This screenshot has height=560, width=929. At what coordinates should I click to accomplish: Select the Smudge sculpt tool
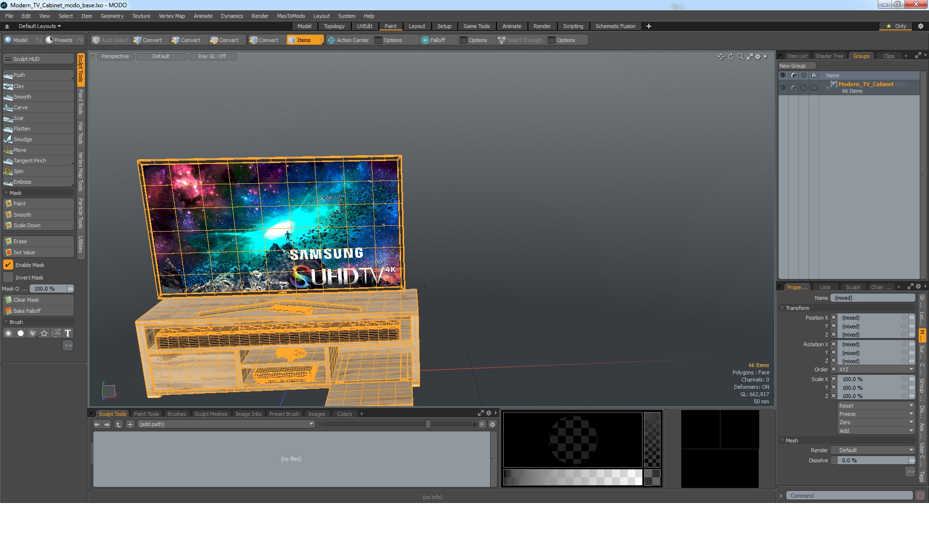22,139
